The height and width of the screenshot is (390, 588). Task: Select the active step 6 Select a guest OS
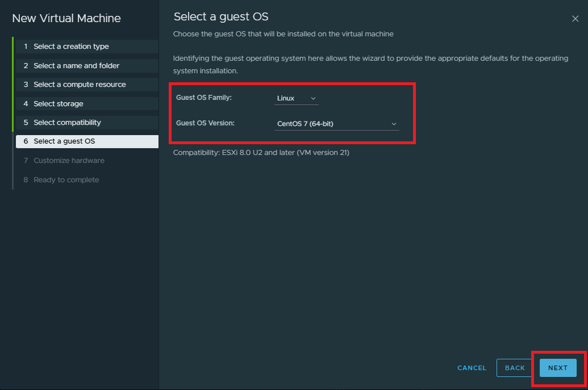pos(64,141)
